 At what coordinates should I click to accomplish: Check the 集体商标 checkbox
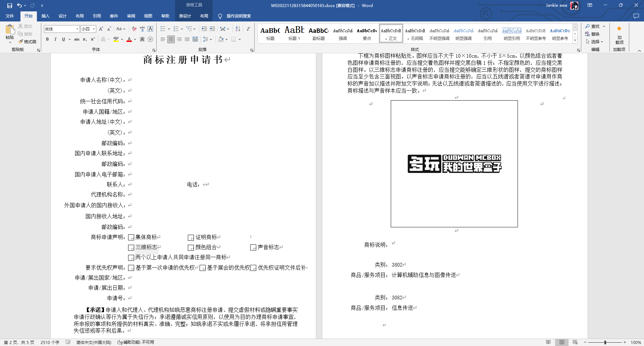click(x=131, y=238)
